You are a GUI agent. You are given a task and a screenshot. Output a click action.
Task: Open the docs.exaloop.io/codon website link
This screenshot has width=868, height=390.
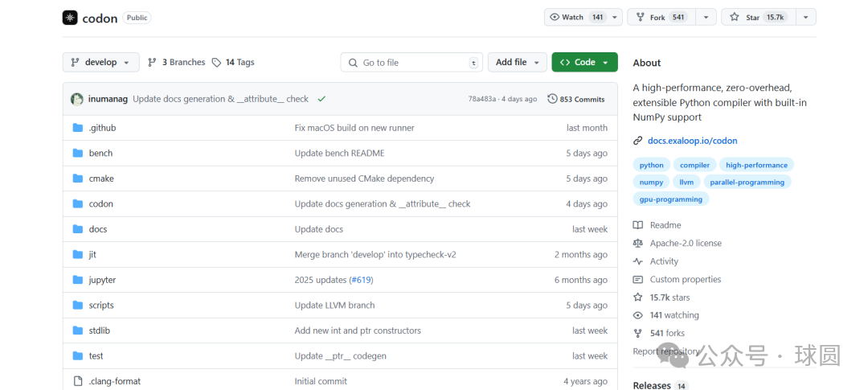693,141
